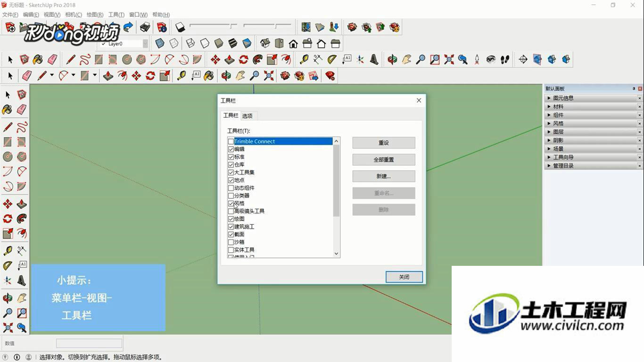The image size is (644, 362).
Task: Expand the 管理目录 panel
Action: (x=549, y=166)
